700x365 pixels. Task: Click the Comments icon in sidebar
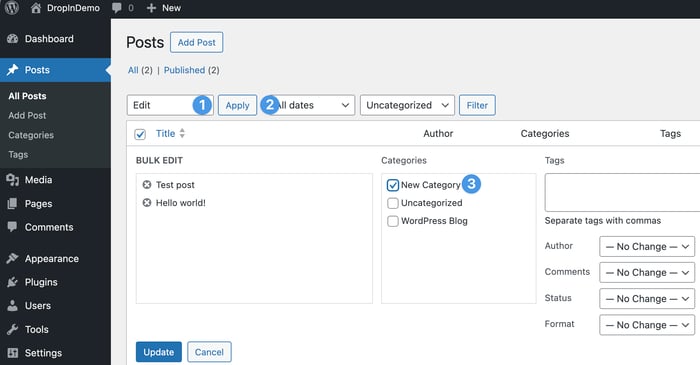[12, 227]
